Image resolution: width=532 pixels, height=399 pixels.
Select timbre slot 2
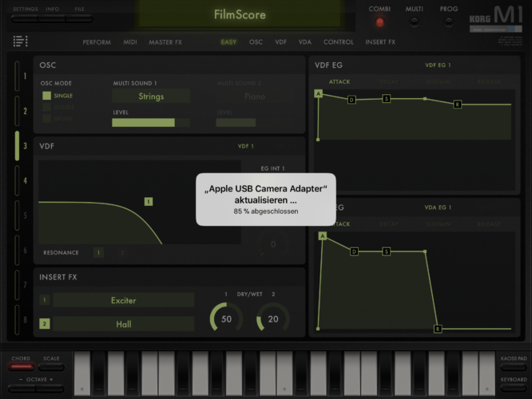tap(18, 111)
